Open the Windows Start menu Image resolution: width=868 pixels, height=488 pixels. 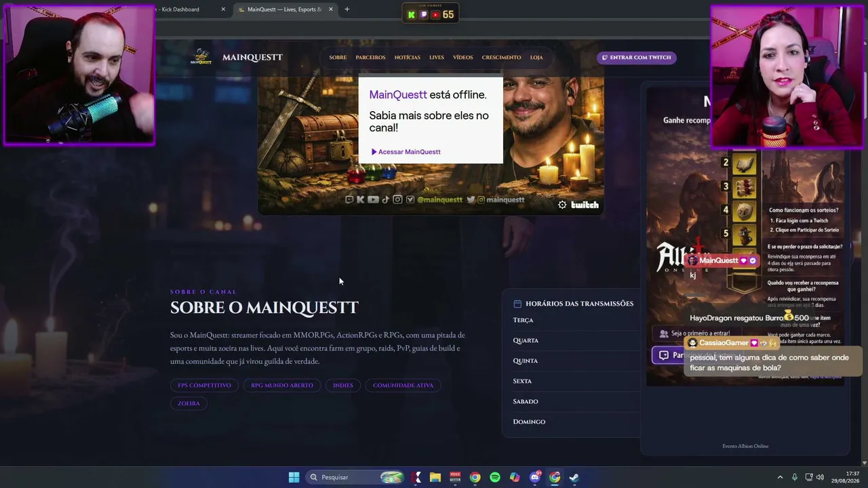(294, 477)
